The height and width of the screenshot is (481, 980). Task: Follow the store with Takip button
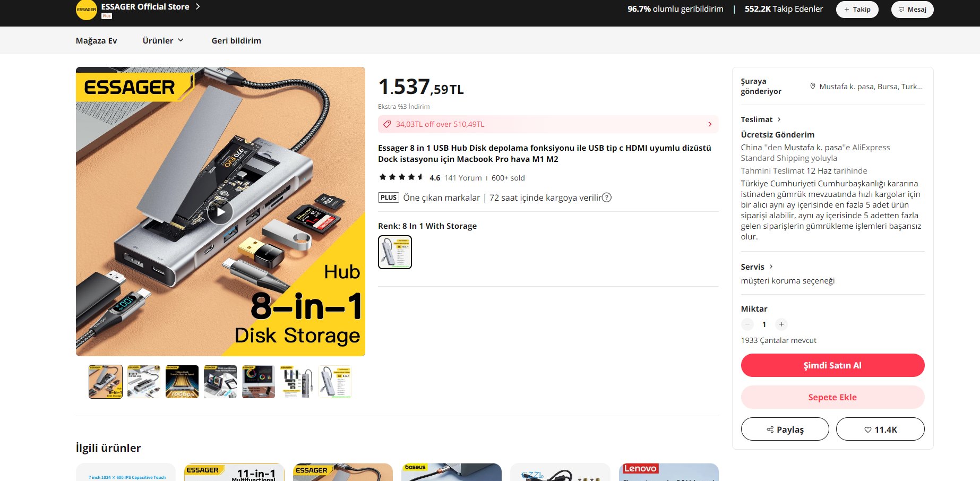pos(857,10)
